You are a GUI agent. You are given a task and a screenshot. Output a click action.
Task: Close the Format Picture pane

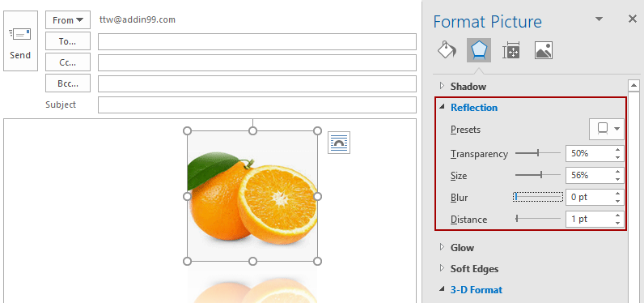[x=633, y=19]
